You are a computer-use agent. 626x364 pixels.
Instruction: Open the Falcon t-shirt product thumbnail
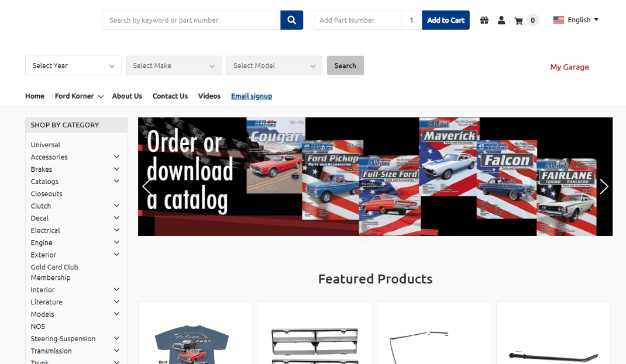point(192,344)
